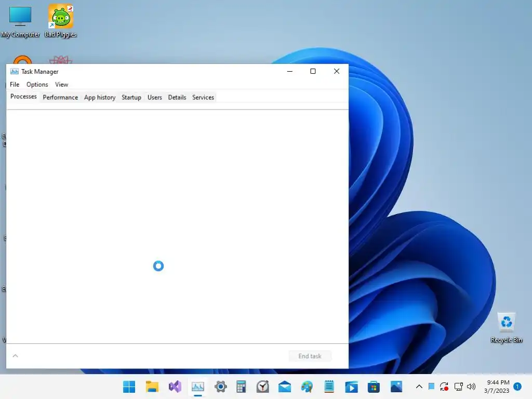Open Notepad from the taskbar

[x=329, y=387]
